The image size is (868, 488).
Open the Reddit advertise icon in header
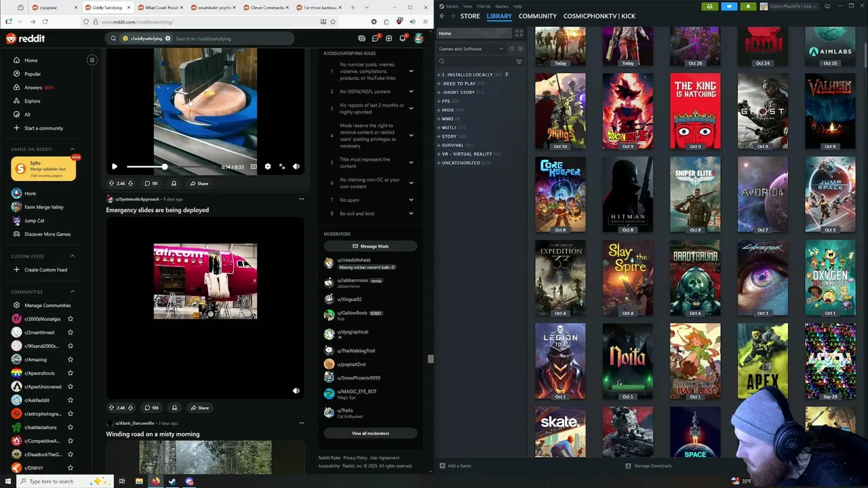(x=361, y=39)
